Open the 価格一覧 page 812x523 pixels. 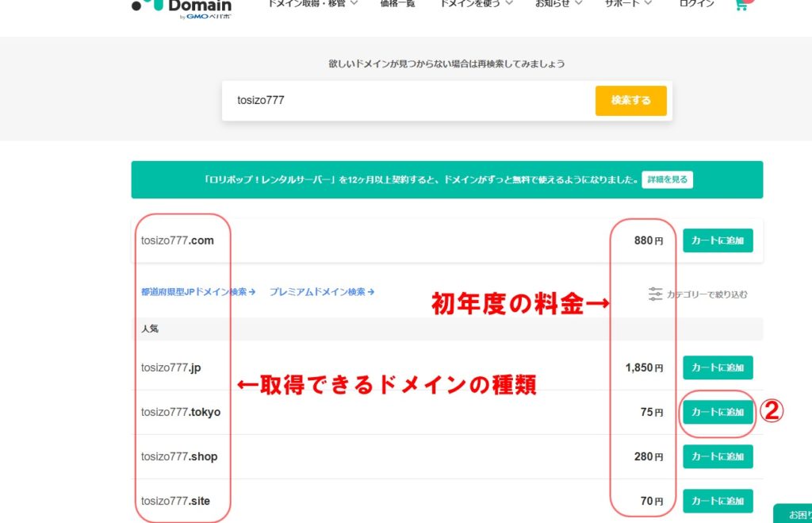pos(398,4)
